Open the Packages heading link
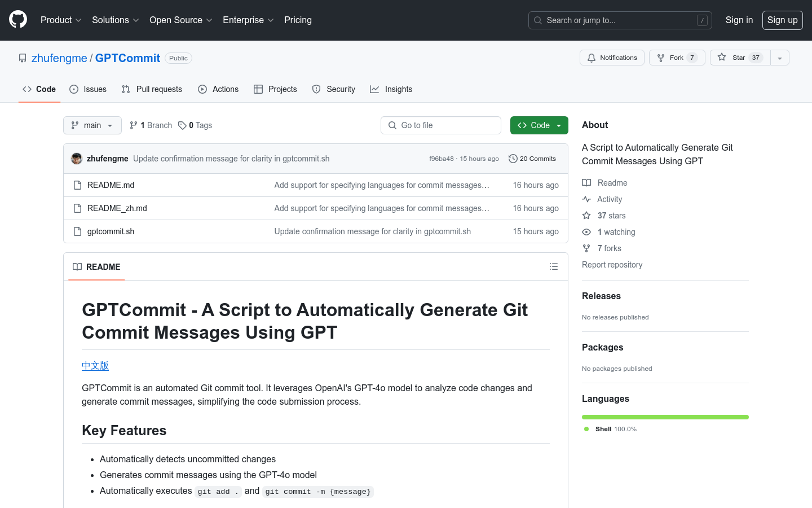Viewport: 812px width, 508px height. click(x=602, y=347)
